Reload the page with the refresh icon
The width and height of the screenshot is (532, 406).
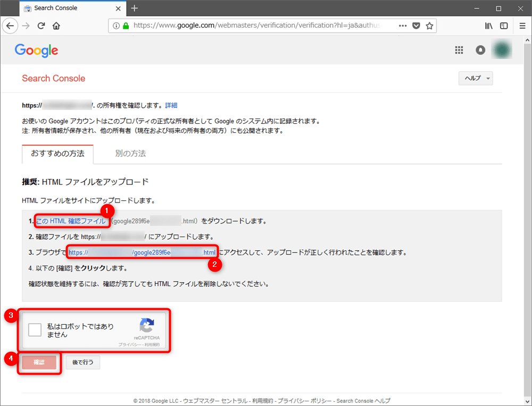(x=41, y=26)
